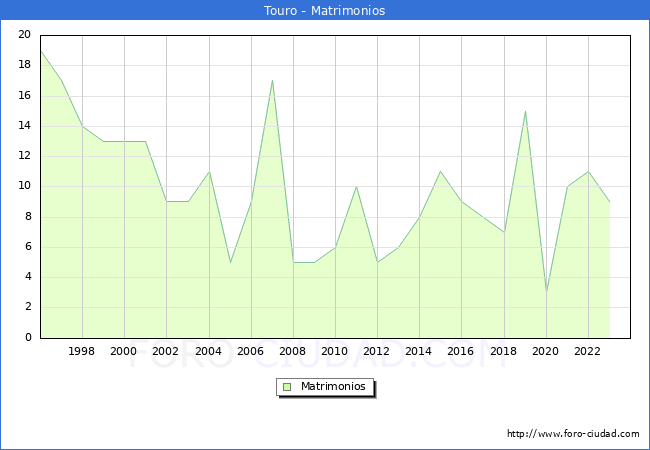Click the y-axis label 14
Viewport: 650px width, 450px height.
[x=25, y=126]
